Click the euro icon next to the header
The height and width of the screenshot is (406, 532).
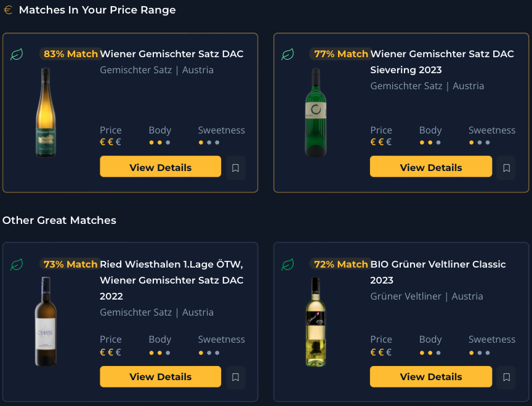[8, 10]
